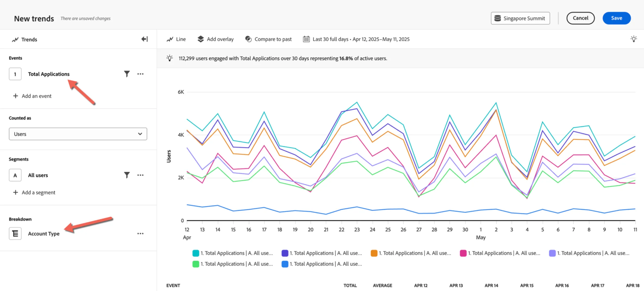Open the date range picker Last 30 full days
The height and width of the screenshot is (291, 644).
click(x=356, y=39)
